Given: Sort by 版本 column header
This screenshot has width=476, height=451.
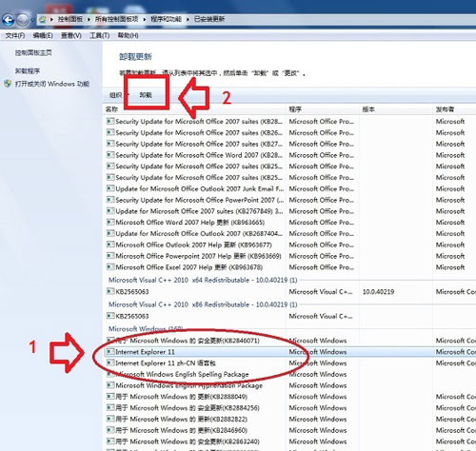Looking at the screenshot, I should (x=368, y=109).
